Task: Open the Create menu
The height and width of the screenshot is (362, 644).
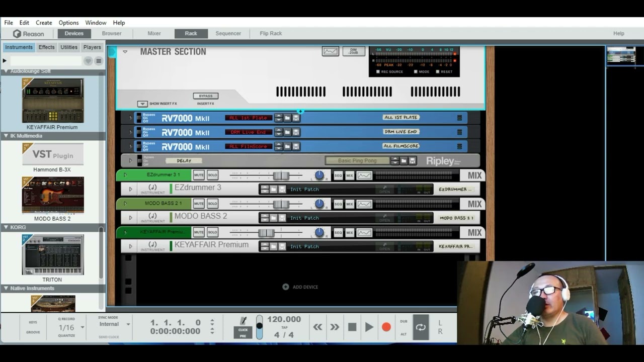Action: point(44,23)
